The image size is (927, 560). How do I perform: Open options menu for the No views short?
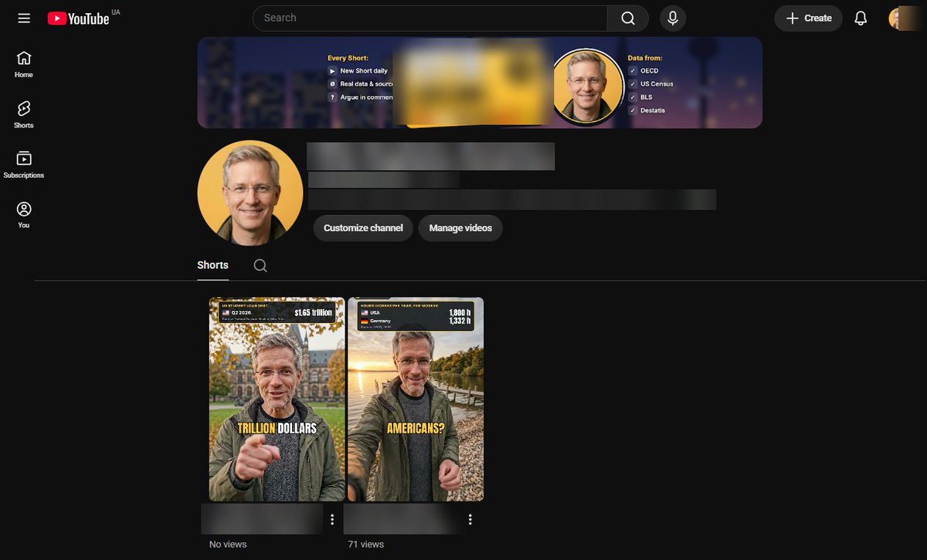coord(332,519)
